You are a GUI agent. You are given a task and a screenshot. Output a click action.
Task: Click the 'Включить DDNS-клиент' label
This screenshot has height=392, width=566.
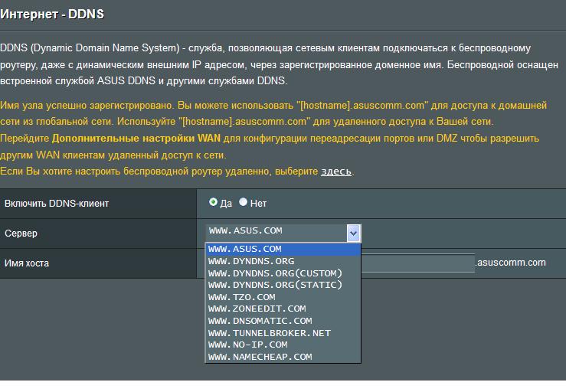(x=57, y=203)
